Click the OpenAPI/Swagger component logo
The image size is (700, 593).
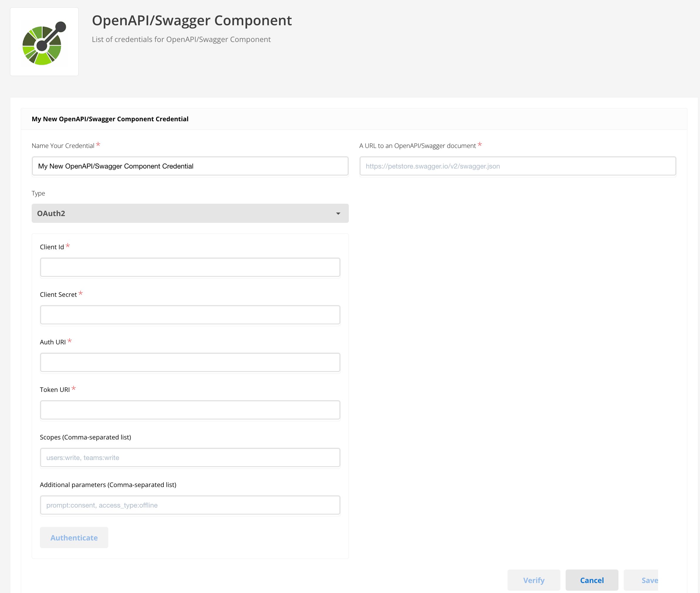pyautogui.click(x=44, y=42)
